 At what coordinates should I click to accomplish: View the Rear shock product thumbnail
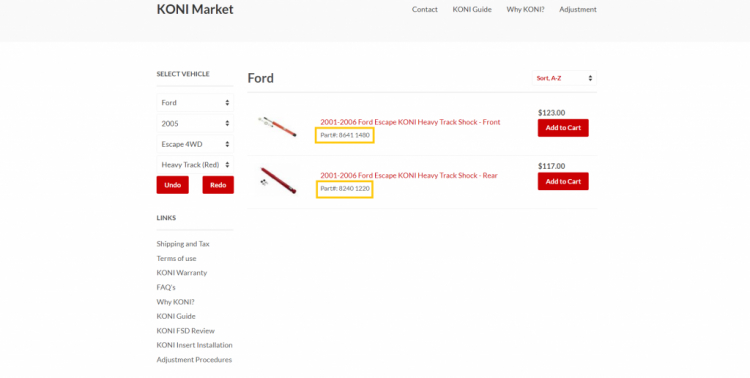pyautogui.click(x=277, y=180)
